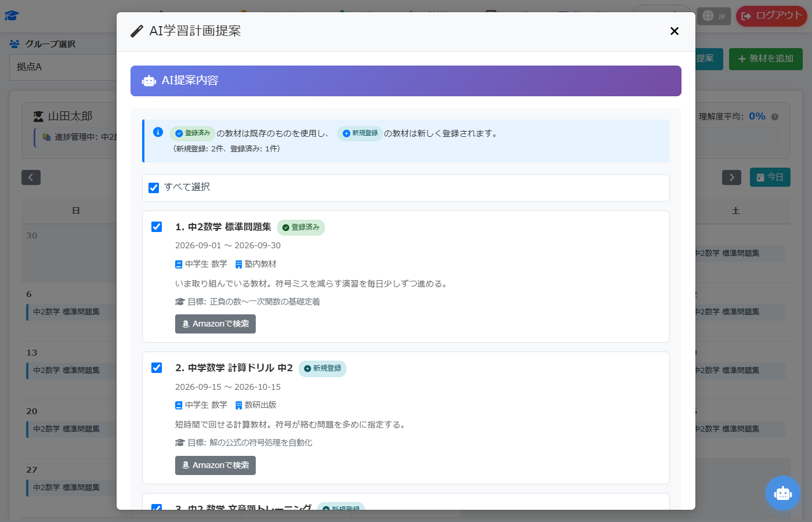Click the 登録済み badge on item 1
The width and height of the screenshot is (812, 522).
click(301, 227)
